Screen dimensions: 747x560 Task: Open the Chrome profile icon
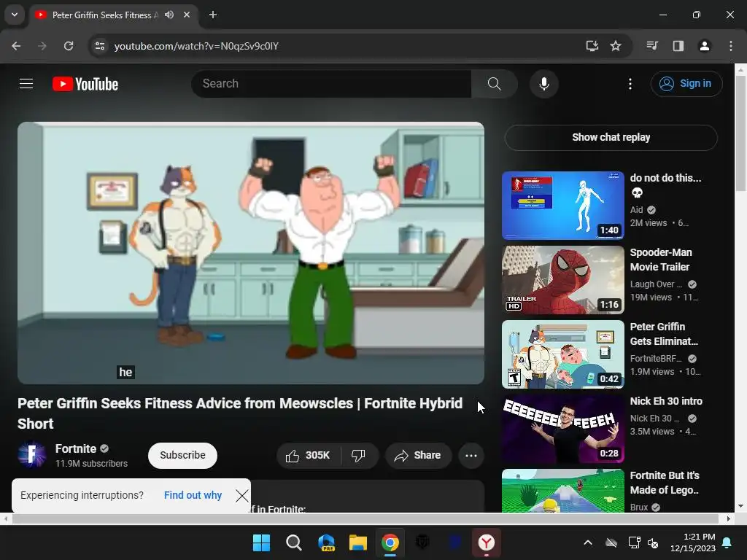pyautogui.click(x=704, y=46)
